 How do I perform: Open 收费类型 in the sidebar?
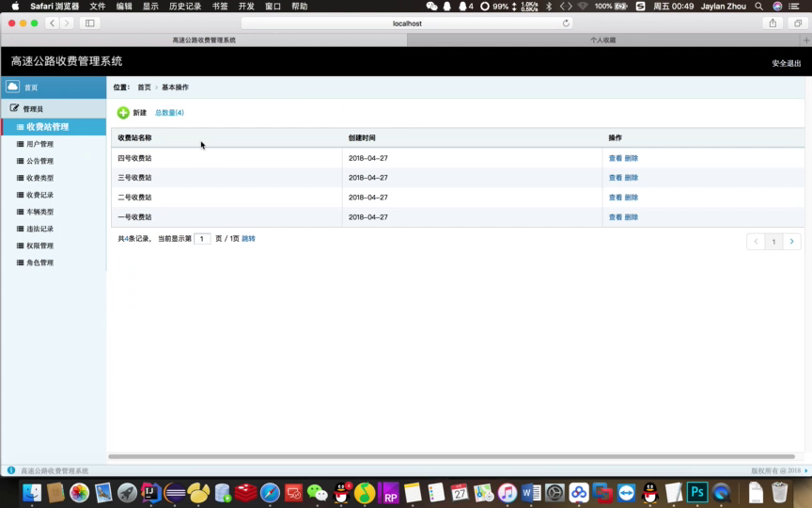coord(39,178)
